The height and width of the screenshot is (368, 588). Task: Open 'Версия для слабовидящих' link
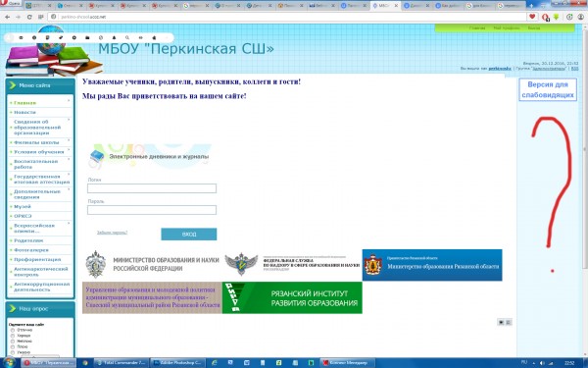pos(548,89)
